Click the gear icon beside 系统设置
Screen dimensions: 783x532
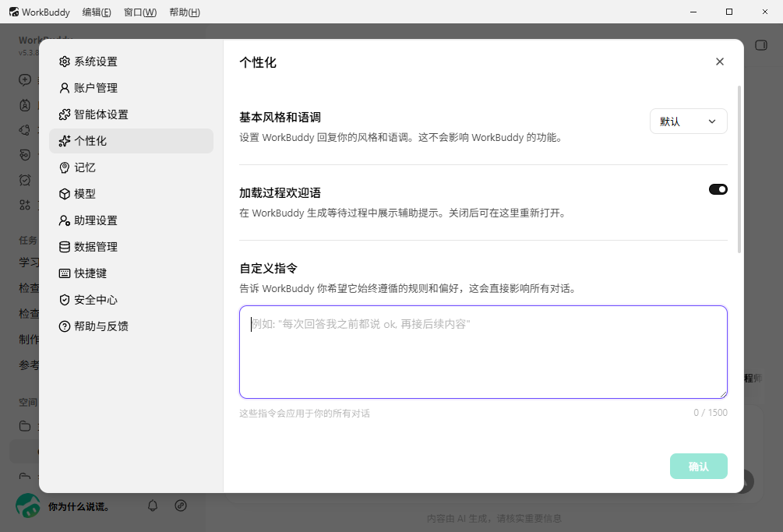coord(65,62)
